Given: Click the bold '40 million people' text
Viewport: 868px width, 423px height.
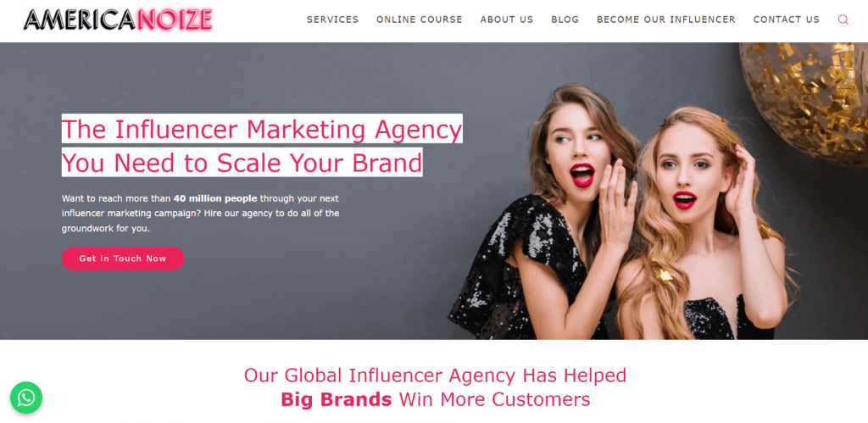Looking at the screenshot, I should point(215,198).
